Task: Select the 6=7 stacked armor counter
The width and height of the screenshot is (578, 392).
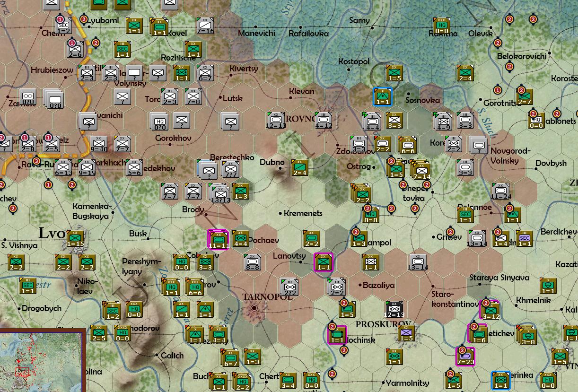Action: pyautogui.click(x=230, y=358)
